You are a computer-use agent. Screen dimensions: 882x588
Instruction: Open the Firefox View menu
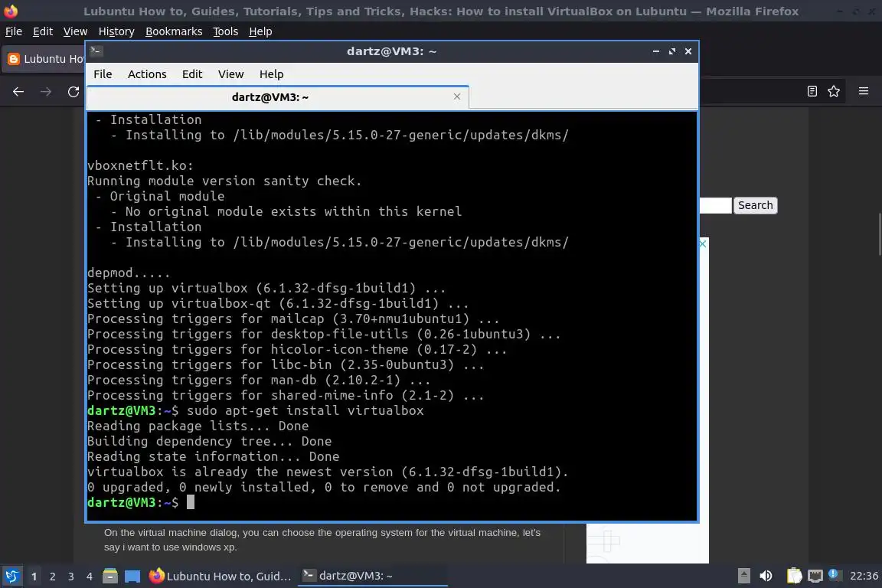tap(75, 31)
